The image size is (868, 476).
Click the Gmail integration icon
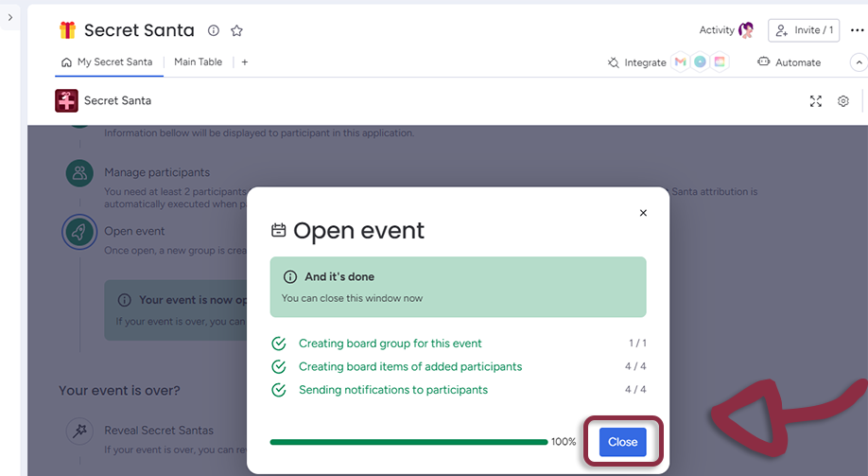click(x=680, y=62)
